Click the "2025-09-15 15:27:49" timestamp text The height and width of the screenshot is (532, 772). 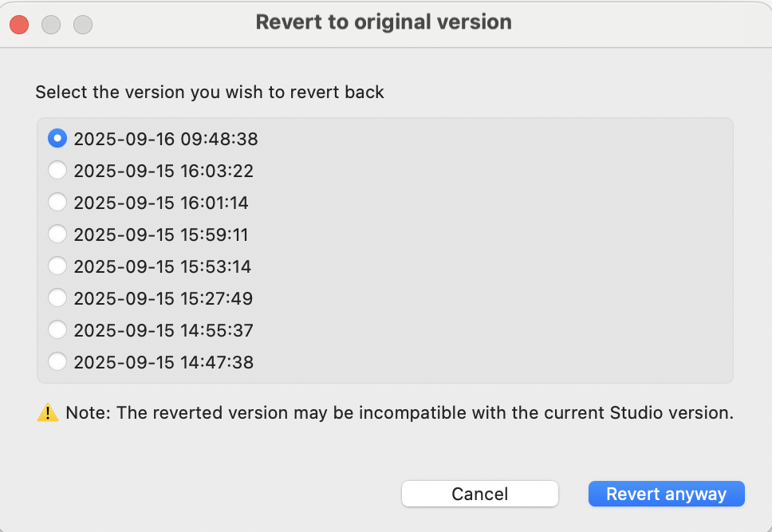tap(163, 298)
